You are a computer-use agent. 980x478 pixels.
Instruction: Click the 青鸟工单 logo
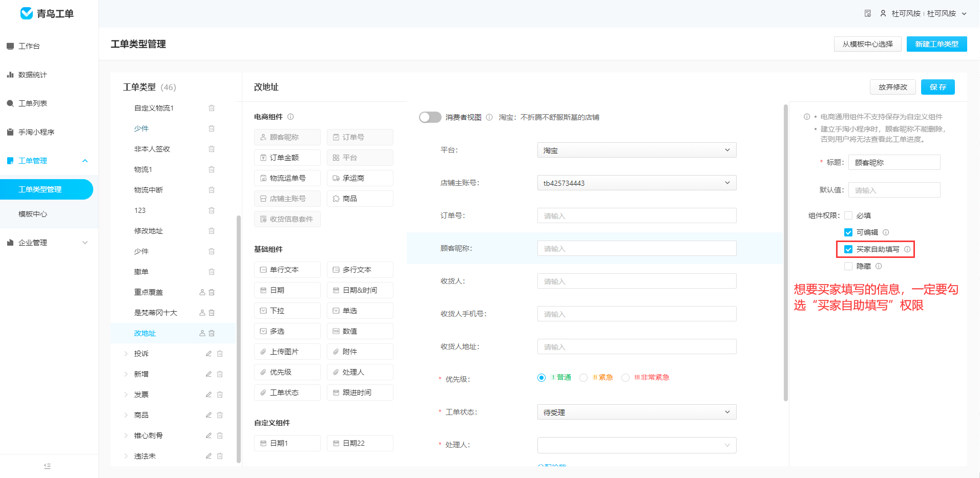coord(47,13)
